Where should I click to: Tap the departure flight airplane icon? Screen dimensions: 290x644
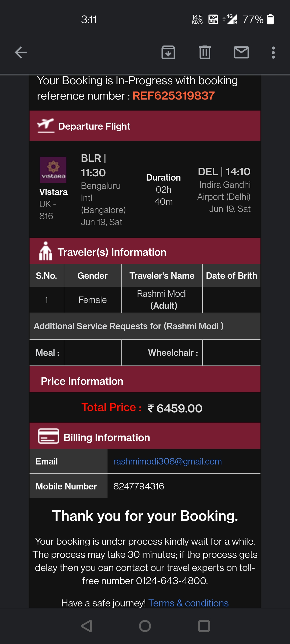[x=46, y=125]
